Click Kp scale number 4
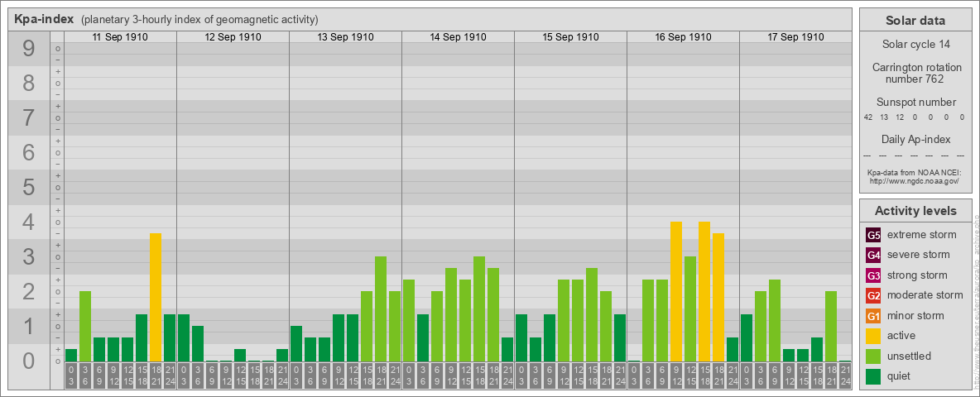 29,222
